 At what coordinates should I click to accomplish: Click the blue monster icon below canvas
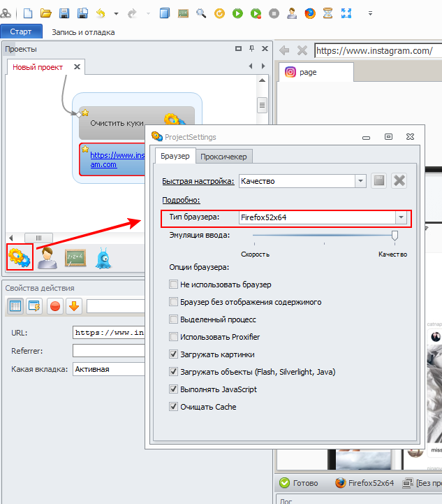[x=103, y=258]
